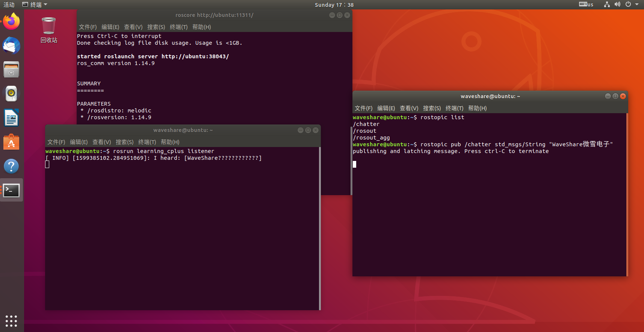The width and height of the screenshot is (644, 332).
Task: Open 搜索(S) menu in listener terminal
Action: pos(125,142)
